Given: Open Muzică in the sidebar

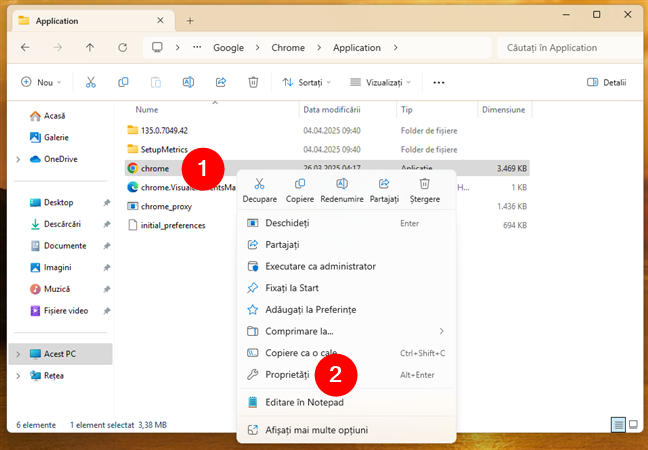Looking at the screenshot, I should [x=57, y=289].
